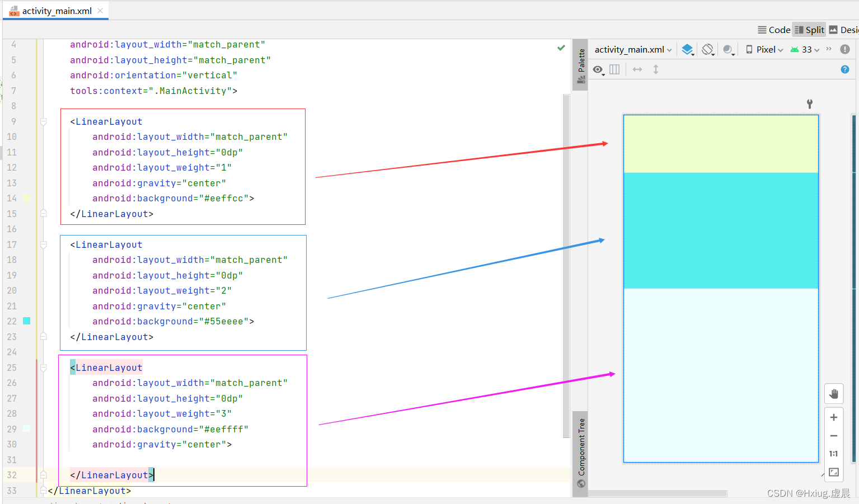Collapse the LinearLayout block at line 17

click(43, 244)
